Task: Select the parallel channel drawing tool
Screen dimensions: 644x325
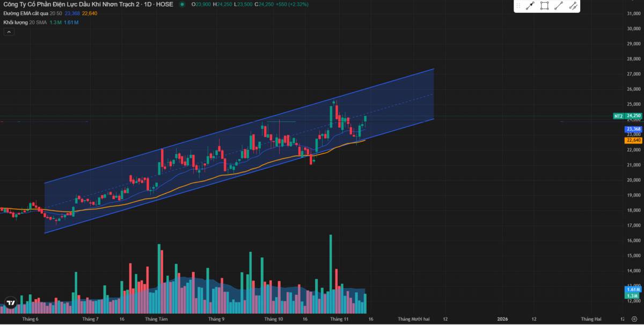Action: point(573,6)
